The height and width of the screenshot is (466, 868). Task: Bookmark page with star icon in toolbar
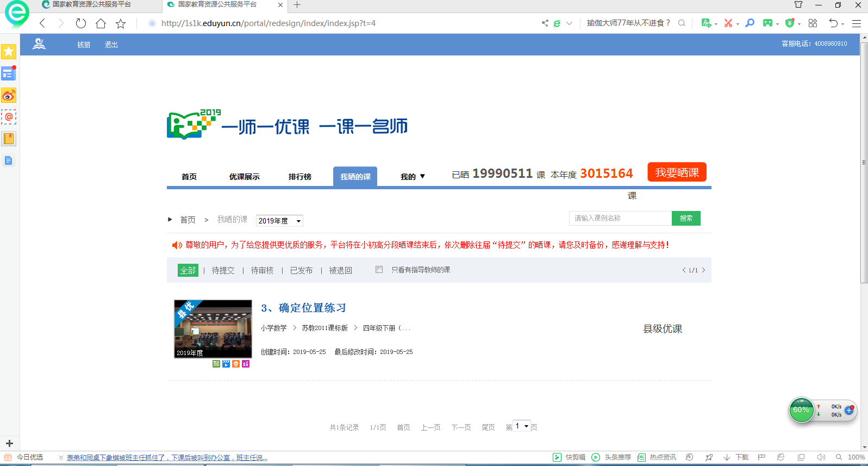(121, 23)
